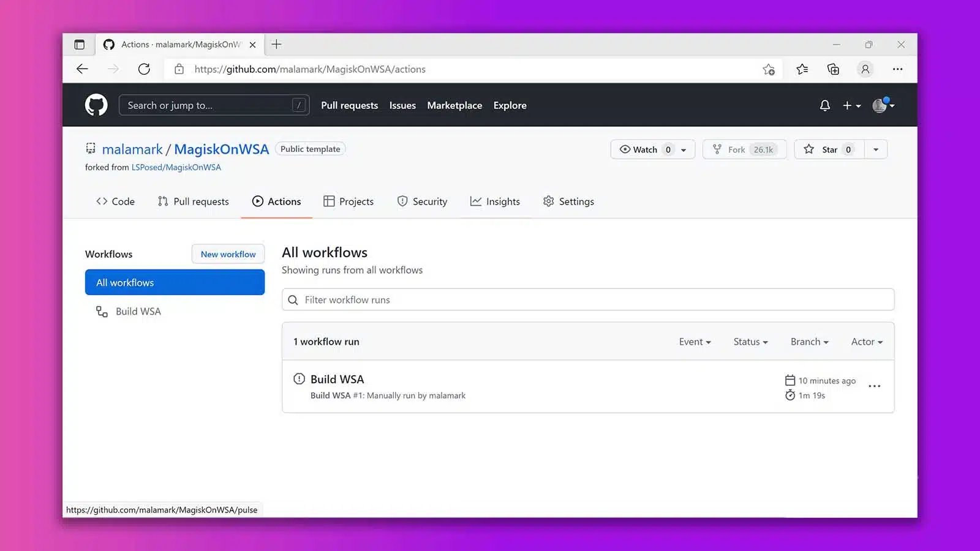
Task: Open the LSPosed/MagiskOnWSA fork source link
Action: point(176,167)
